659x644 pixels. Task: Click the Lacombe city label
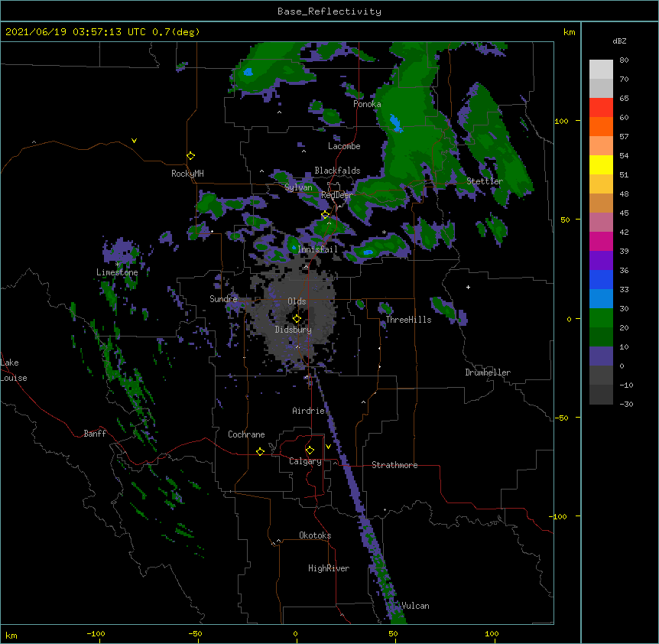click(x=344, y=146)
